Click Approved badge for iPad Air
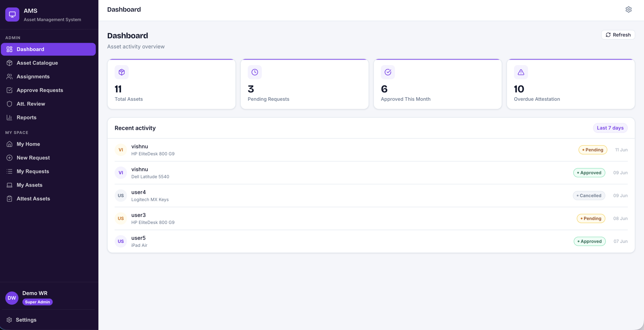This screenshot has width=644, height=330. click(590, 241)
